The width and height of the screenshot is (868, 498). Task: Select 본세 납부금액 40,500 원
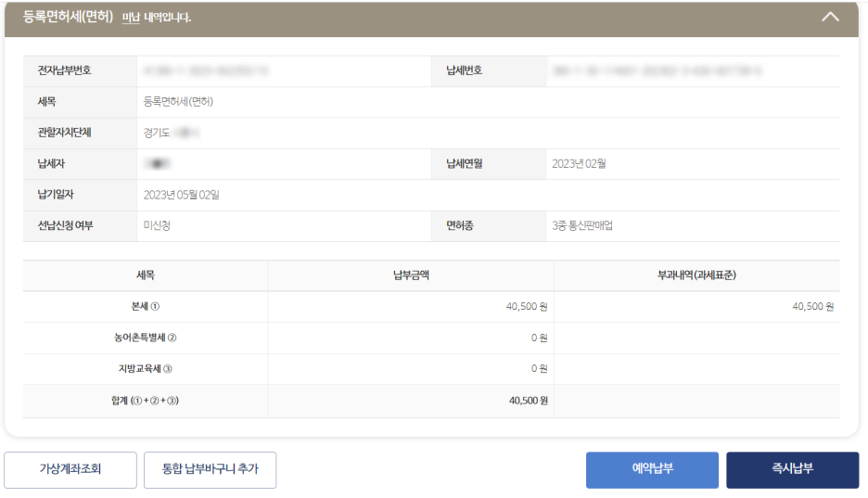(527, 307)
